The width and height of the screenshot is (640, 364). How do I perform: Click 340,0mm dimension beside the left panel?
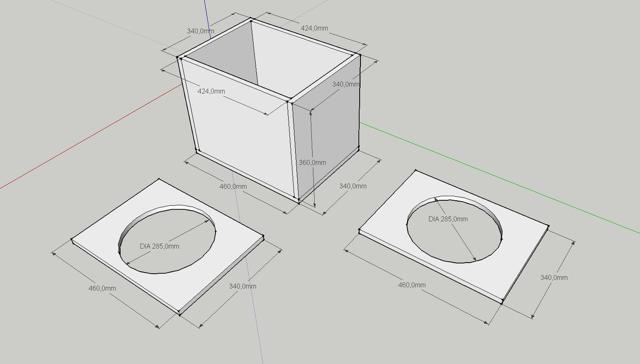point(242,286)
